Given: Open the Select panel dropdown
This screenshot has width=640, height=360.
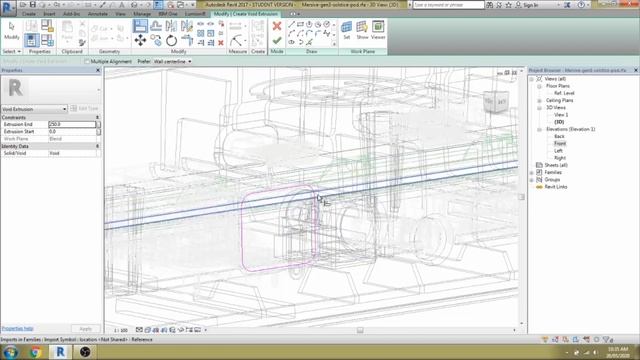Looking at the screenshot, I should [x=11, y=51].
